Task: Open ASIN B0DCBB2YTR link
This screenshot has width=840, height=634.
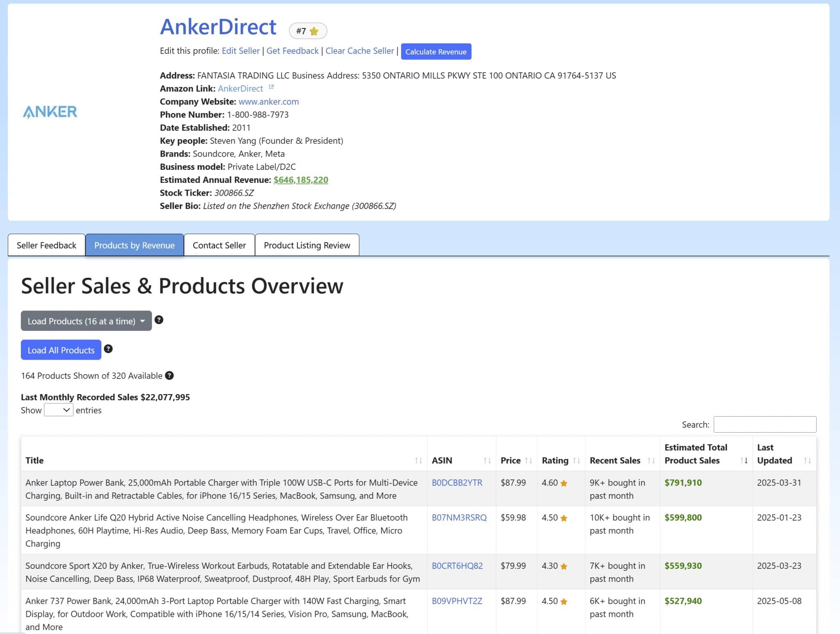Action: (x=457, y=482)
